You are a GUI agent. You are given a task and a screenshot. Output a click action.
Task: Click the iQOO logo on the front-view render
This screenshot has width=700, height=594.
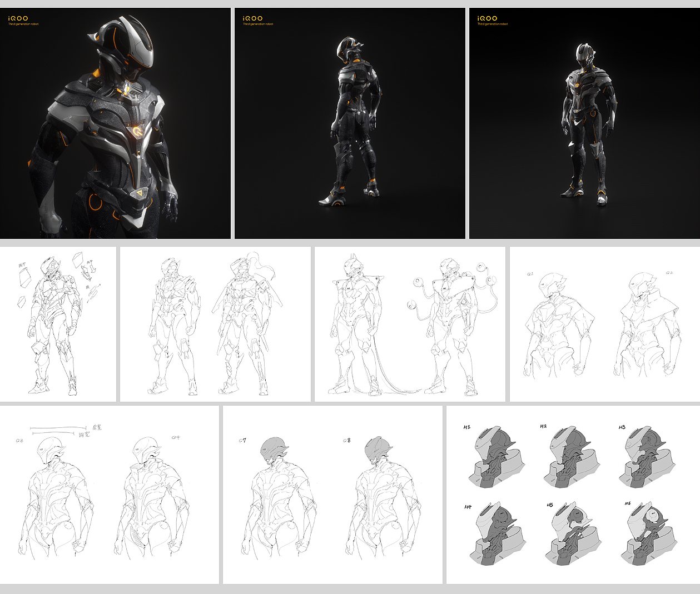tap(487, 18)
